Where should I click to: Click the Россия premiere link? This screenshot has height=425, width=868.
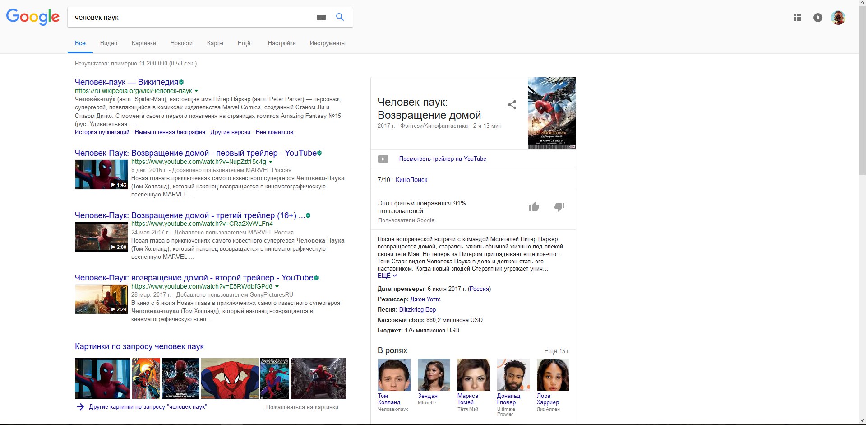pos(479,289)
